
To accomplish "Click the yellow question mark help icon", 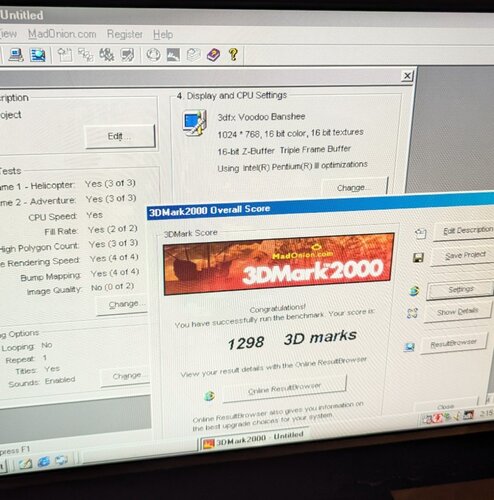I will coord(233,54).
